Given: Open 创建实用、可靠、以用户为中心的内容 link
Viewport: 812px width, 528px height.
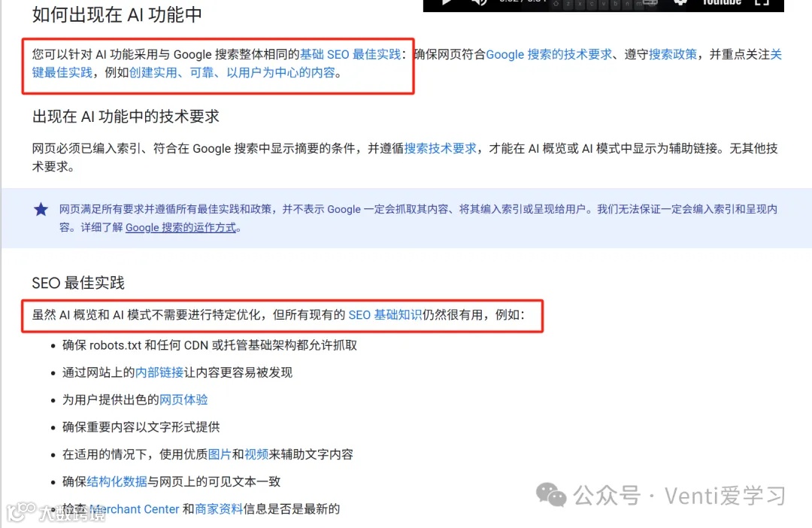Looking at the screenshot, I should [x=232, y=72].
